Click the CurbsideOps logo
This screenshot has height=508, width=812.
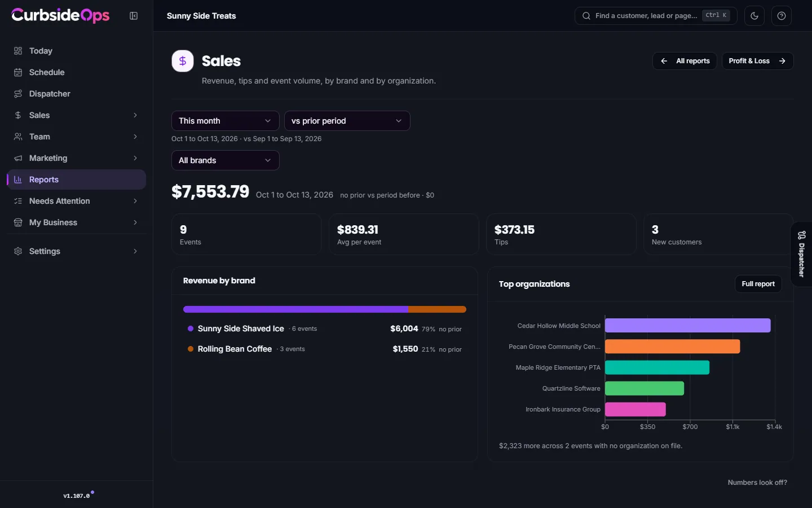(60, 15)
